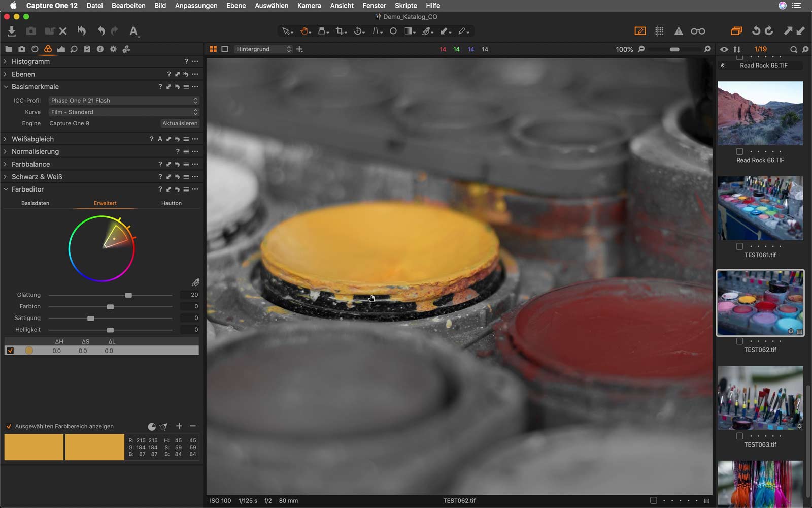The width and height of the screenshot is (812, 508).
Task: Select the TEST063.tif thumbnail
Action: [760, 398]
